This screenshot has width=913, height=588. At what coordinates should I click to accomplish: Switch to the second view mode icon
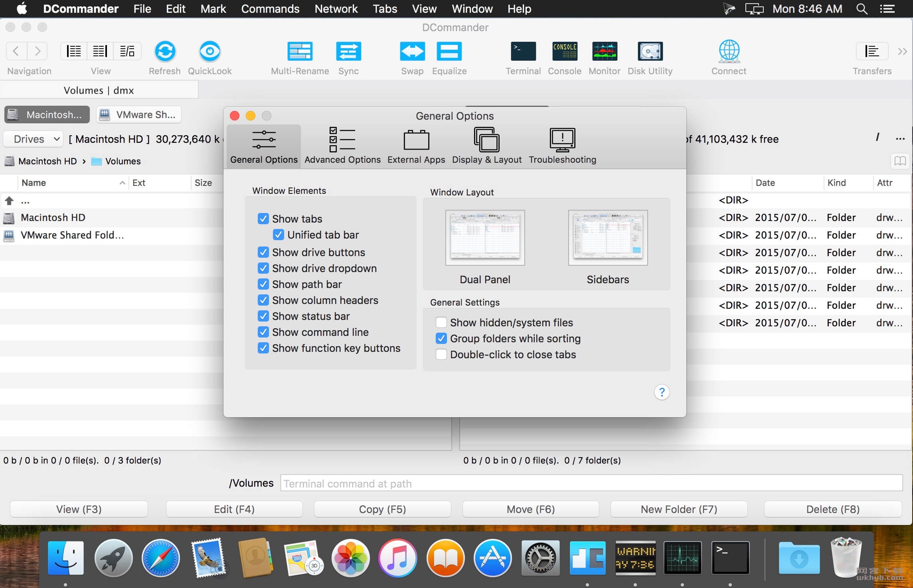[x=100, y=51]
